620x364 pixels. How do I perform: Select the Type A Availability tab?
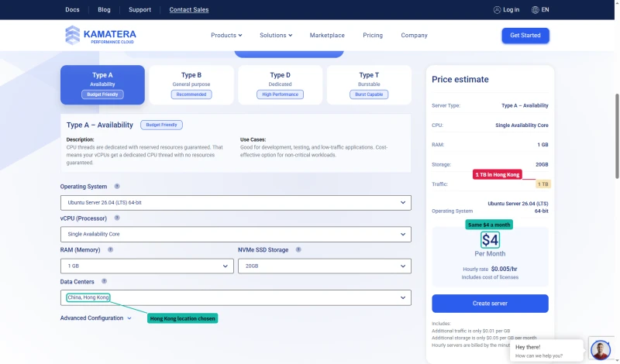(x=102, y=85)
